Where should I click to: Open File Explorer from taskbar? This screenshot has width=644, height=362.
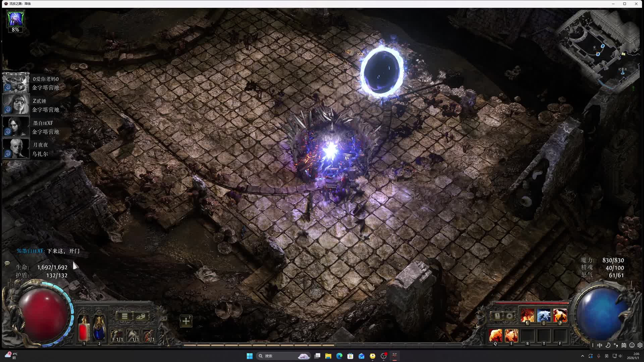click(x=328, y=356)
